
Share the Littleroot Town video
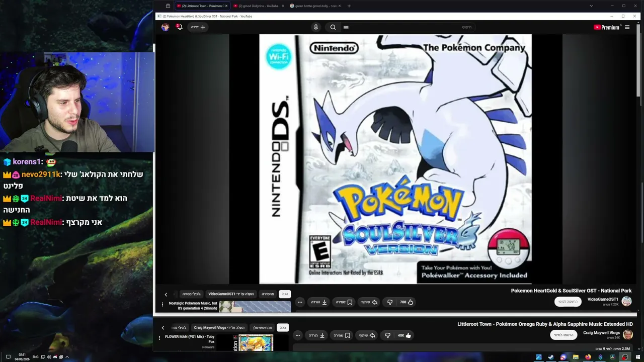pos(367,335)
